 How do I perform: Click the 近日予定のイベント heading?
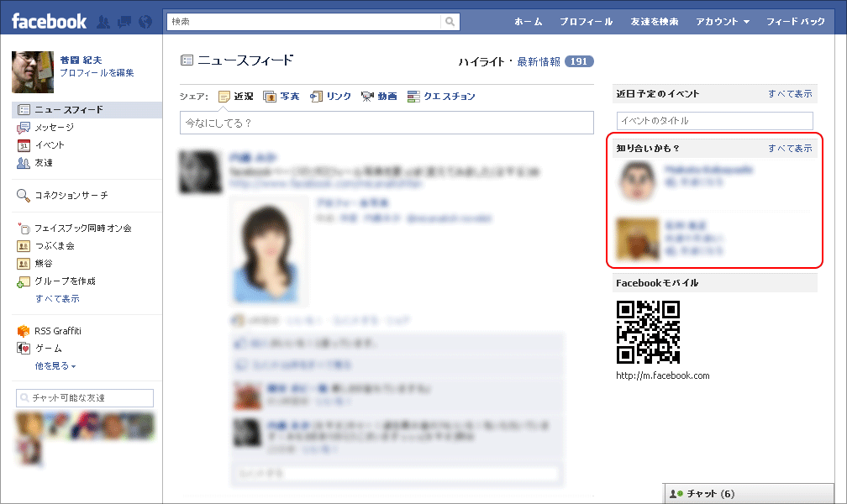click(658, 94)
